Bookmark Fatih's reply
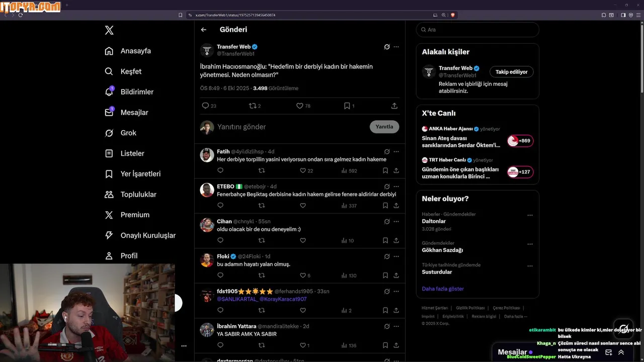 tap(385, 170)
